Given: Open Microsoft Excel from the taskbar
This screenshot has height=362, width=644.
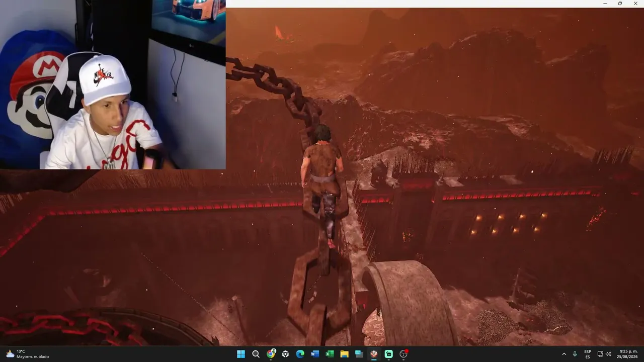Looking at the screenshot, I should pyautogui.click(x=330, y=354).
